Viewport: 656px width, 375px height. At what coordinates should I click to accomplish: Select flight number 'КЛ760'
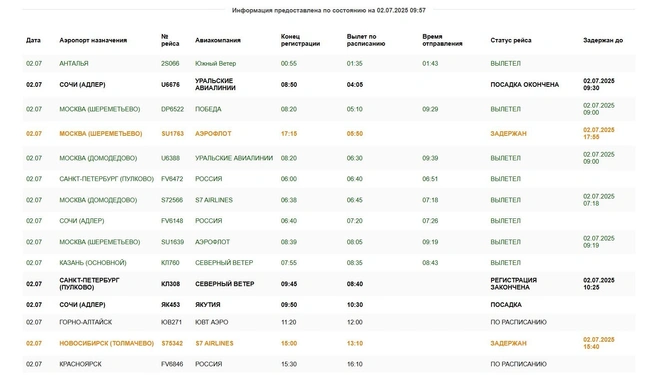click(x=170, y=263)
